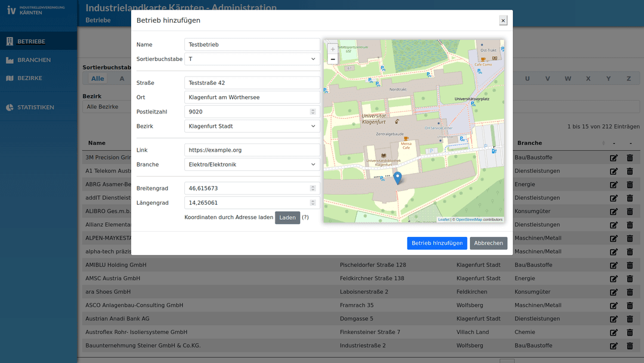Edit the AMIBLU Holding GmbH row
The width and height of the screenshot is (644, 363).
pos(614,265)
